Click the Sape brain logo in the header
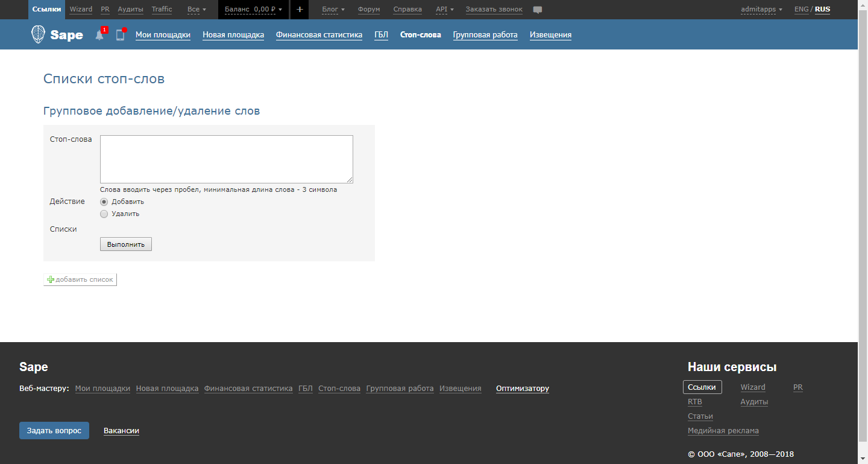The width and height of the screenshot is (868, 464). pos(57,34)
